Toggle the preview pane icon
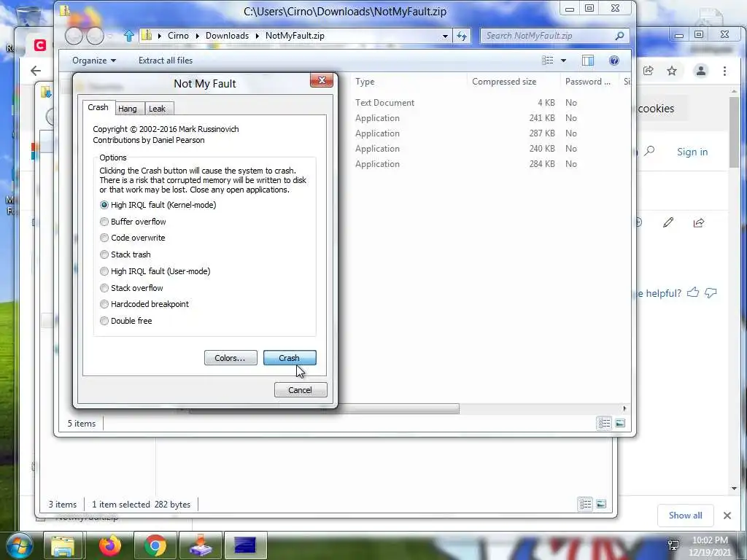Image resolution: width=747 pixels, height=560 pixels. click(588, 61)
